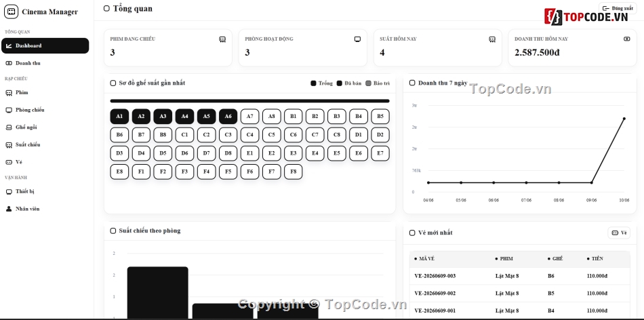The width and height of the screenshot is (644, 320).
Task: Select seat E7 in the seat map
Action: click(380, 153)
